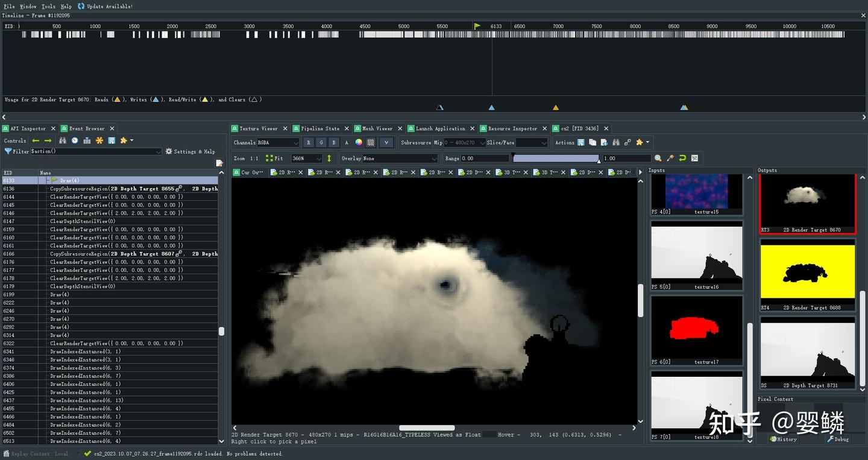Click the Update Available! notification
Image resolution: width=868 pixels, height=460 pixels.
(105, 6)
